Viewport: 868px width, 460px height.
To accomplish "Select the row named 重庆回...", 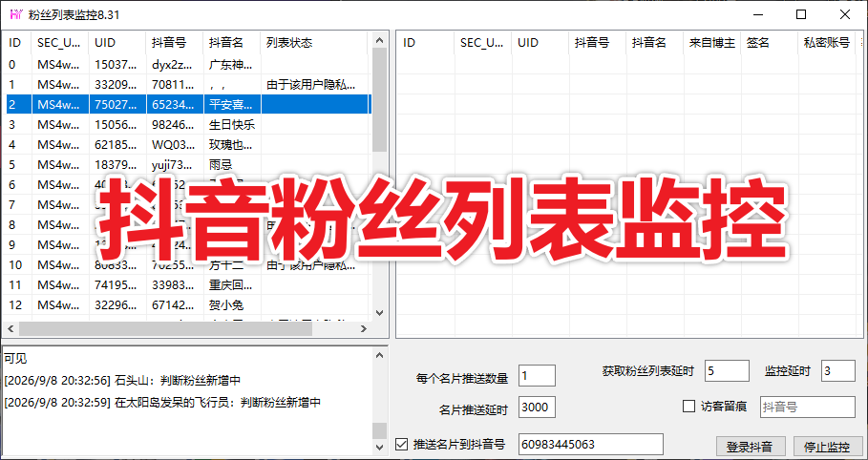I will [188, 285].
